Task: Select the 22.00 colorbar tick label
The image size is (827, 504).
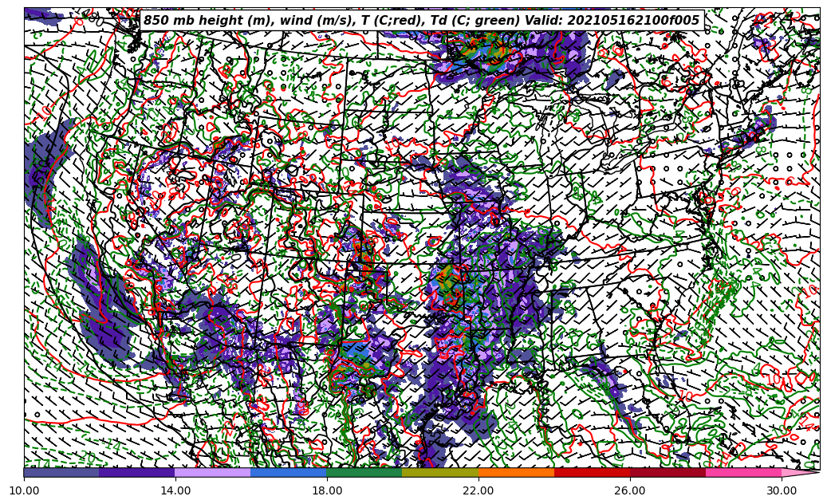Action: [478, 490]
